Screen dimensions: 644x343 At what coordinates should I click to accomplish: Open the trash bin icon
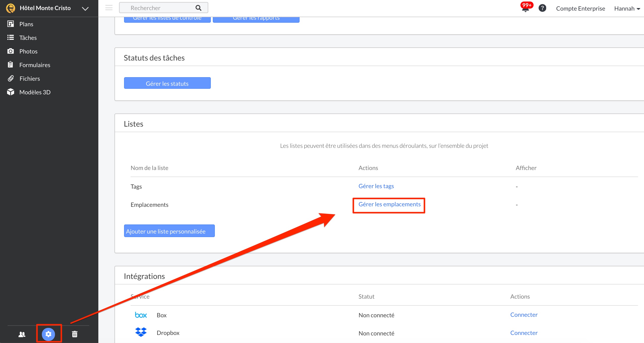75,334
